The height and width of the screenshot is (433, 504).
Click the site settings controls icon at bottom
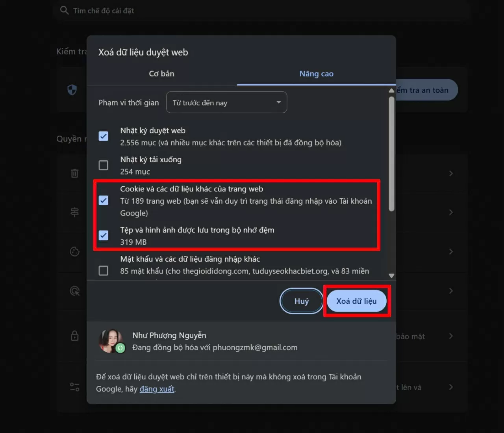pos(74,387)
